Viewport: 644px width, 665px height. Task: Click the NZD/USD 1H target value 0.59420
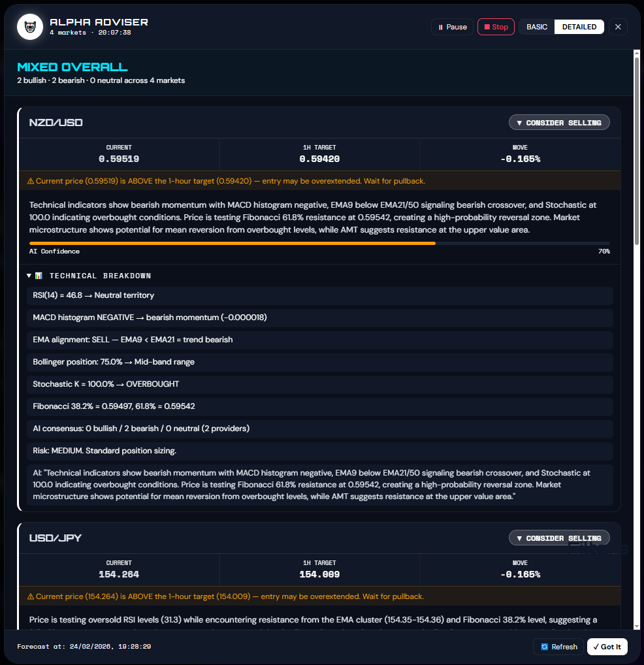(x=319, y=159)
